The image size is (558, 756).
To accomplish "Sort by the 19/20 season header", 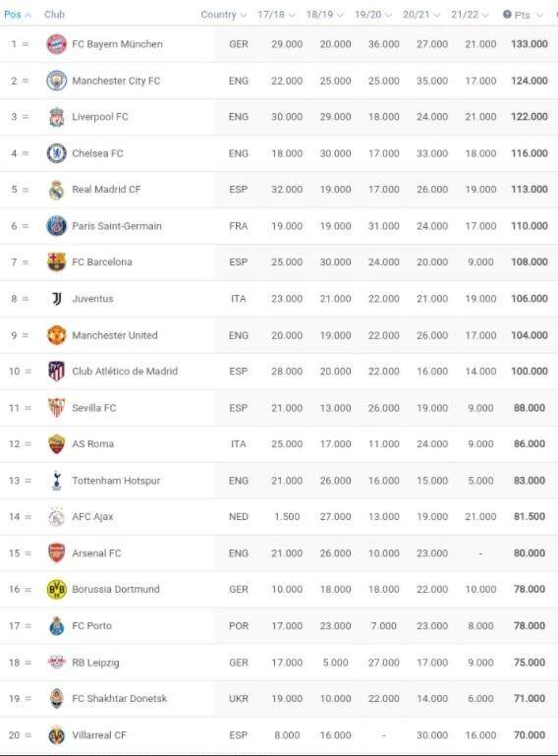I will [373, 15].
